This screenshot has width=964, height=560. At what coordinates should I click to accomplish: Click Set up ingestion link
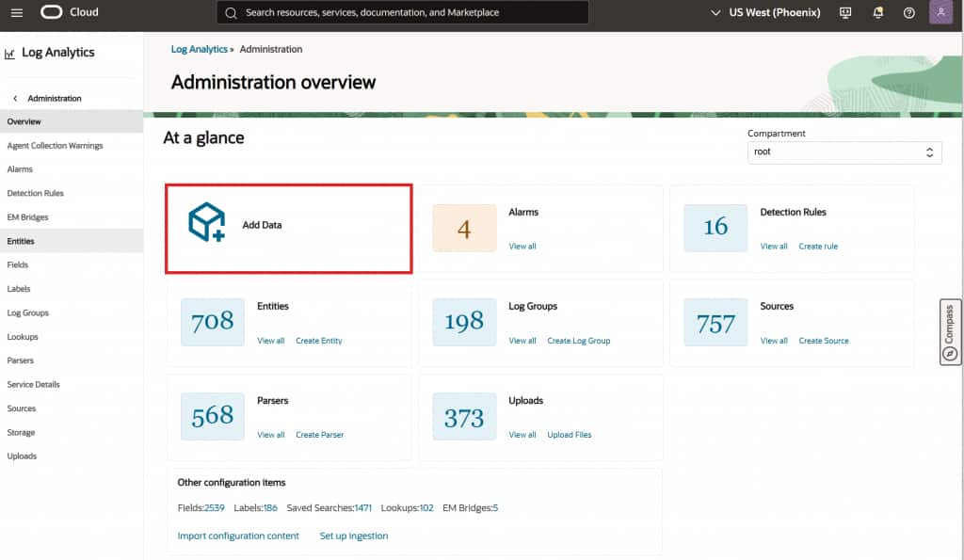pos(354,536)
